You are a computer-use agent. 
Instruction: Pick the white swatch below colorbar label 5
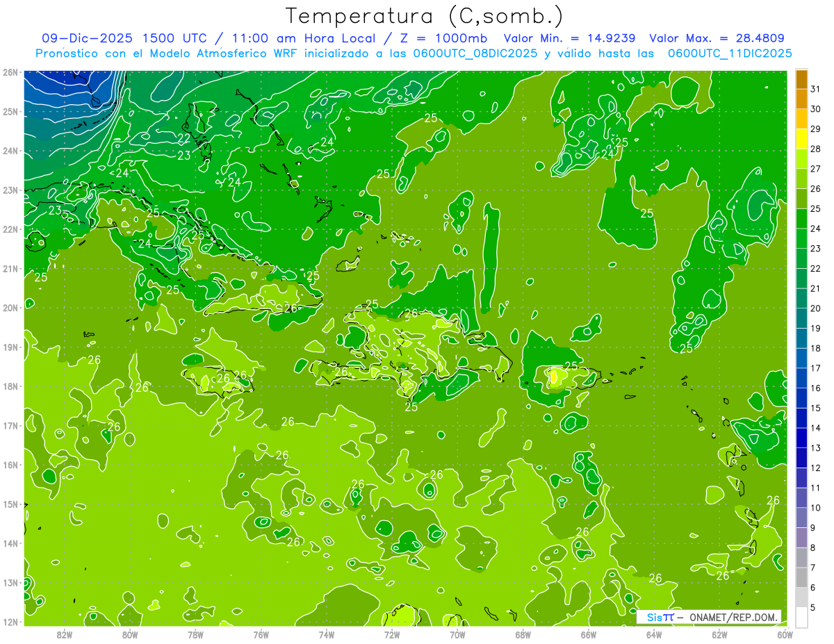tap(801, 618)
